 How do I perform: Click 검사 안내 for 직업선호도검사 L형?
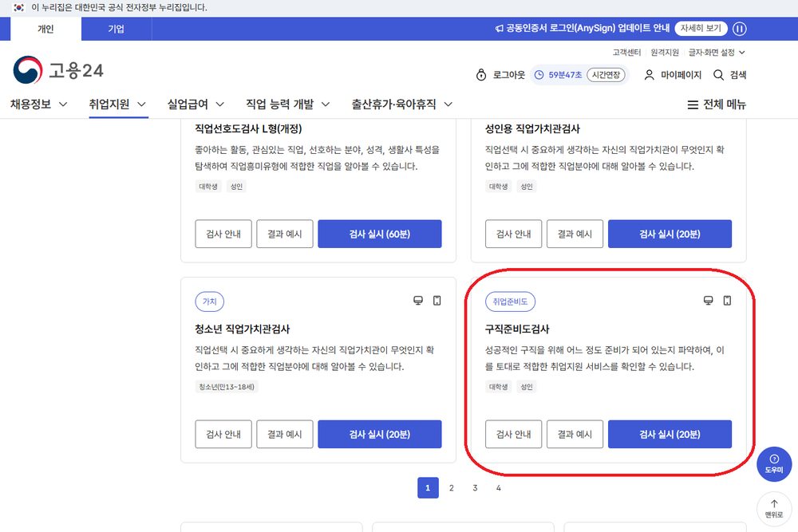(x=223, y=234)
